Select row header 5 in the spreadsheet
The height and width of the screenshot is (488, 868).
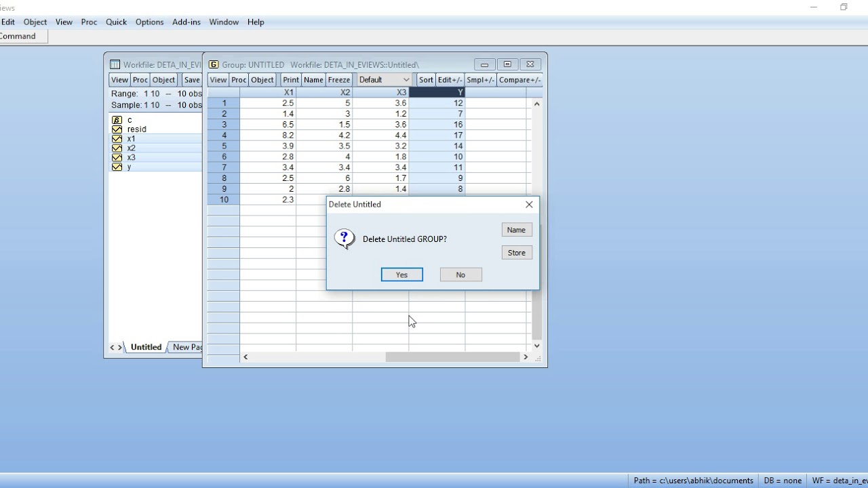(224, 146)
